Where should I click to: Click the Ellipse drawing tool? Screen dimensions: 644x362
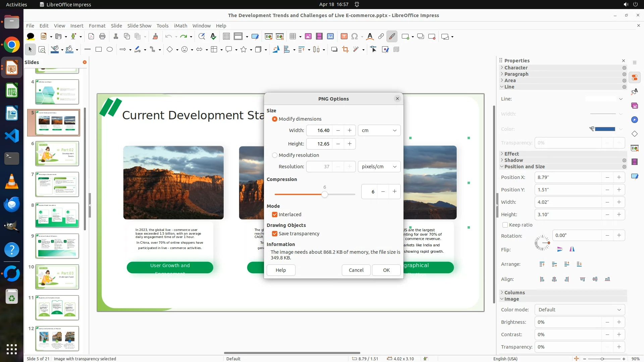pyautogui.click(x=110, y=50)
